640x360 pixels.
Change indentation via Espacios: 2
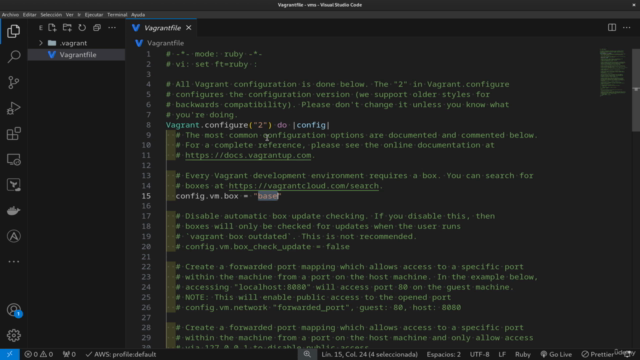click(x=443, y=354)
